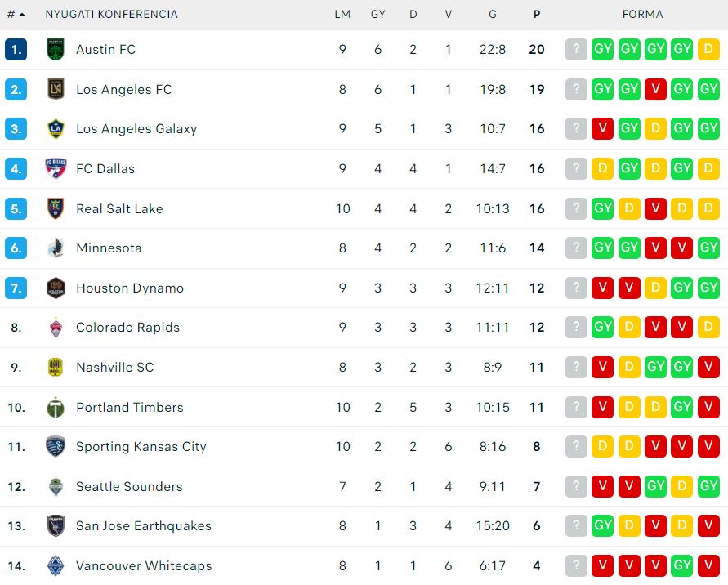The image size is (728, 585).
Task: Click the rank 1 position badge
Action: tap(16, 50)
